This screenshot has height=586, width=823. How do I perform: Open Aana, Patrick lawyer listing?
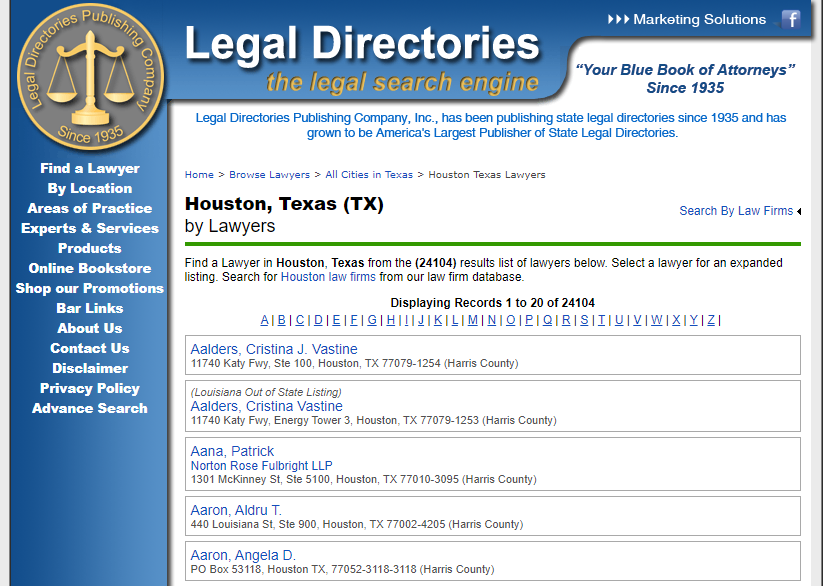(x=232, y=451)
